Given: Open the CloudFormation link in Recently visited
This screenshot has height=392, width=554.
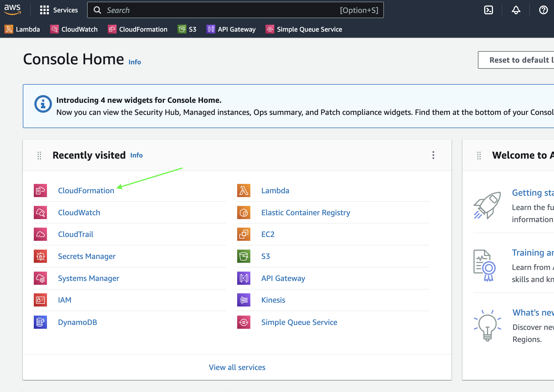Looking at the screenshot, I should (86, 191).
